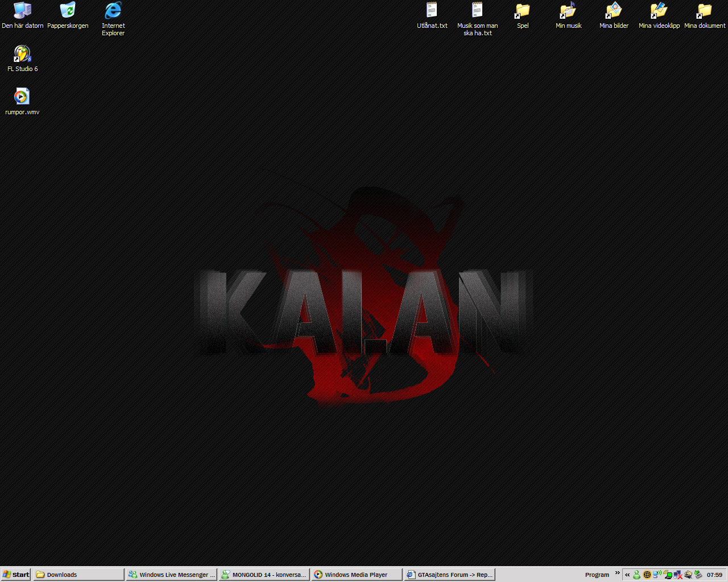Open the Spel folder shortcut
Viewport: 728px width, 582px height.
click(x=523, y=16)
